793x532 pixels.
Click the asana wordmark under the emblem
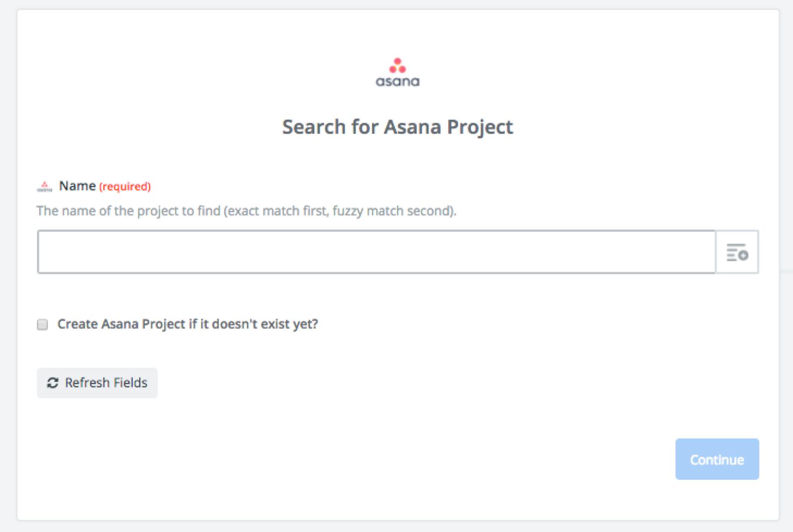[398, 82]
